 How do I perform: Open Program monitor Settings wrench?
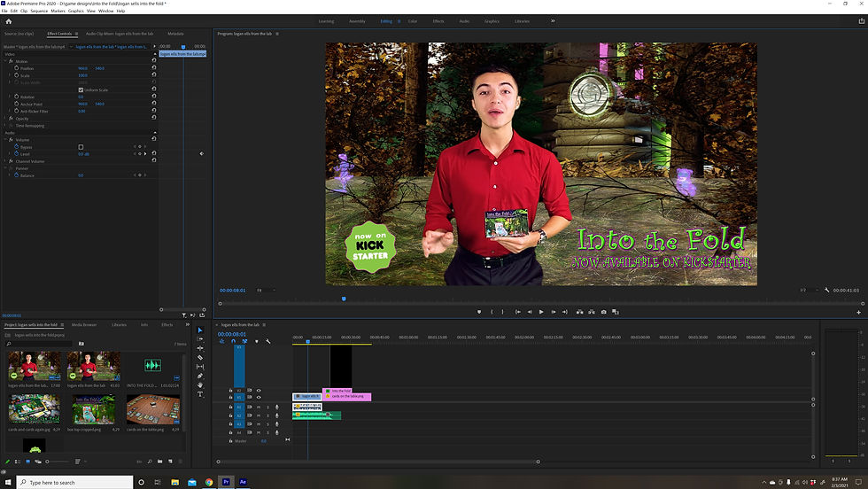click(x=827, y=290)
